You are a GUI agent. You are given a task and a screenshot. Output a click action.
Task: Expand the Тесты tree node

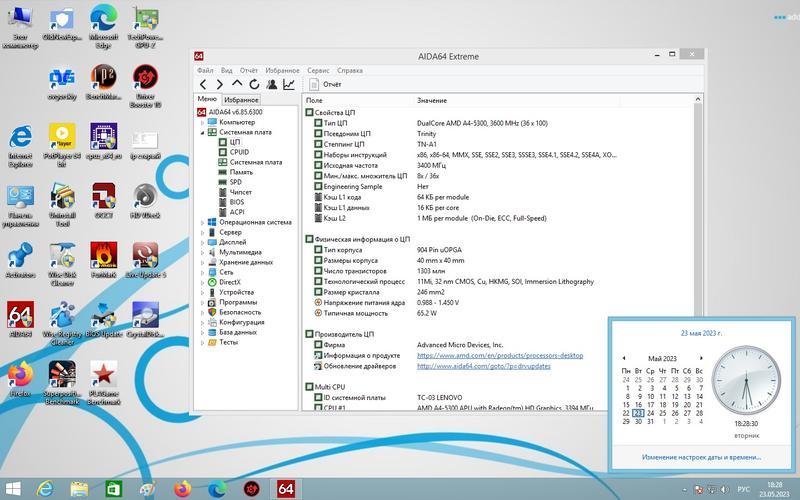(x=202, y=342)
